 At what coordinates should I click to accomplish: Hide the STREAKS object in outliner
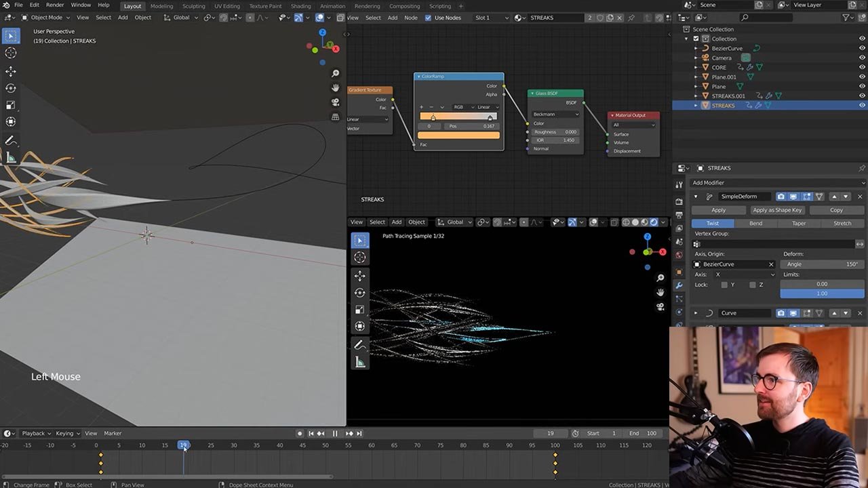tap(862, 106)
